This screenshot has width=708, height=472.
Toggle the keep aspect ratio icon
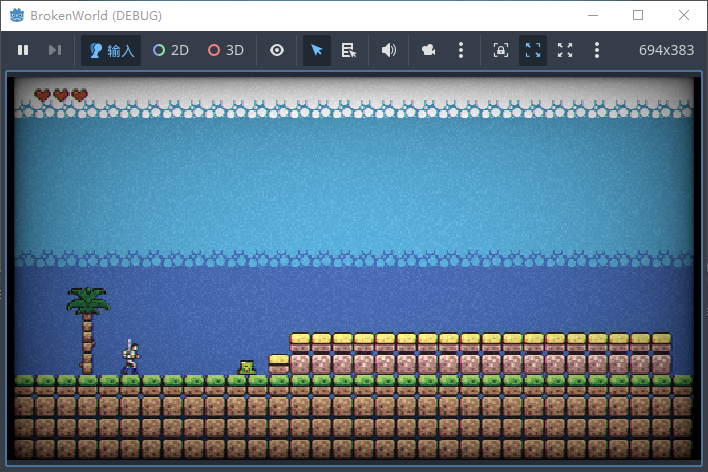pos(533,50)
